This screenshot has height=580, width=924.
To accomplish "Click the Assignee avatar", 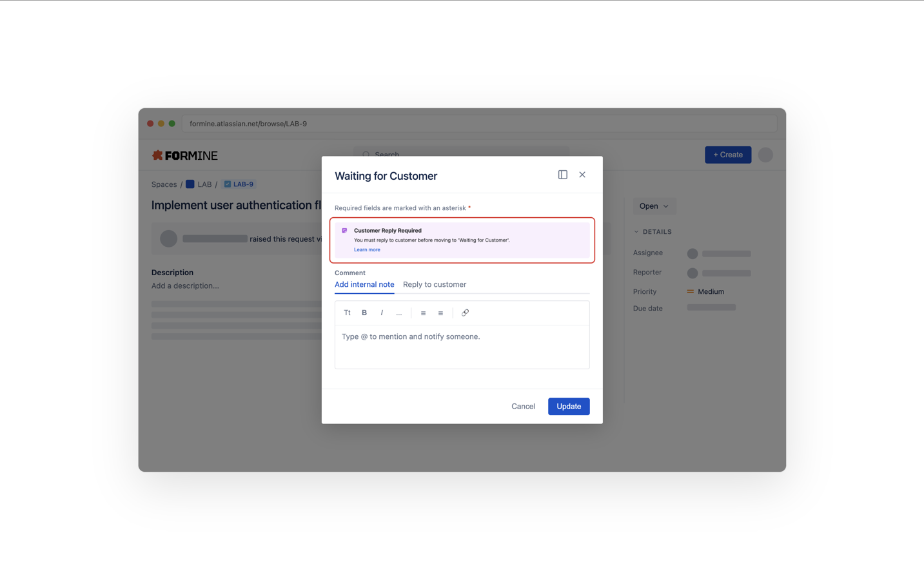I will click(x=693, y=253).
